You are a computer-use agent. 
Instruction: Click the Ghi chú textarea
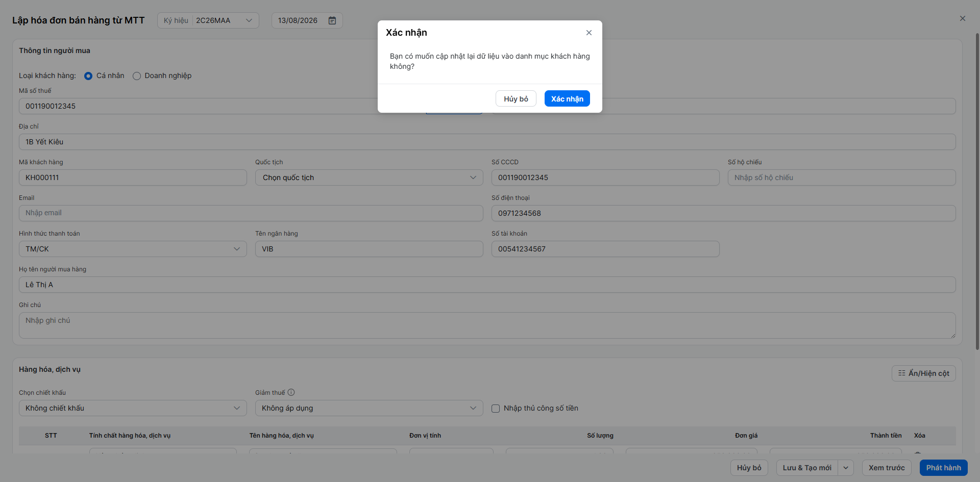point(487,325)
